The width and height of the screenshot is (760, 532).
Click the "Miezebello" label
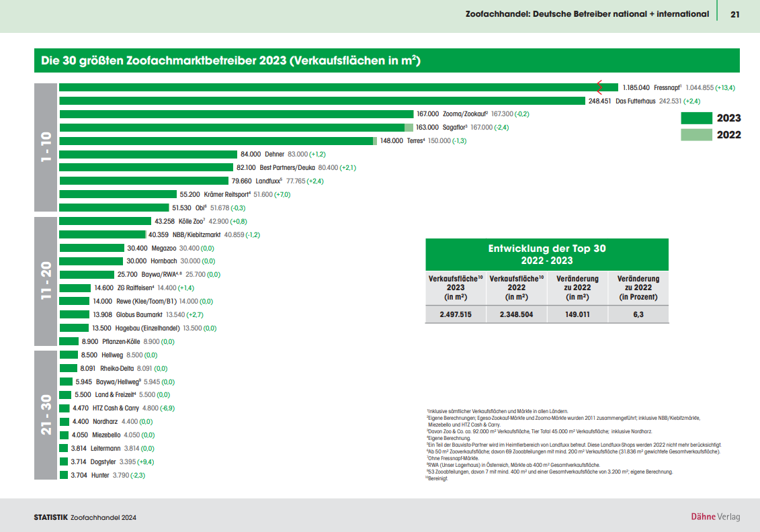(107, 435)
